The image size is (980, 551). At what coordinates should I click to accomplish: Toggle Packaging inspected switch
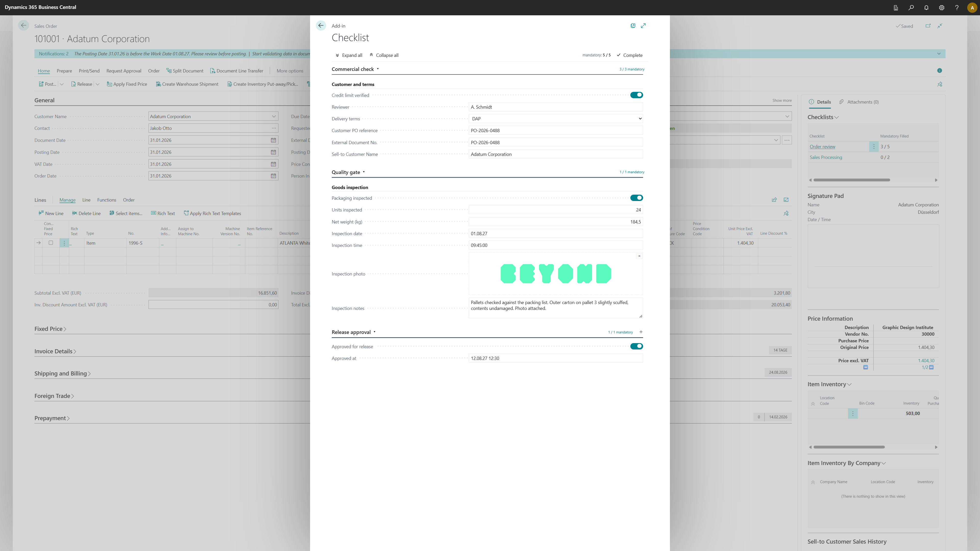tap(636, 198)
